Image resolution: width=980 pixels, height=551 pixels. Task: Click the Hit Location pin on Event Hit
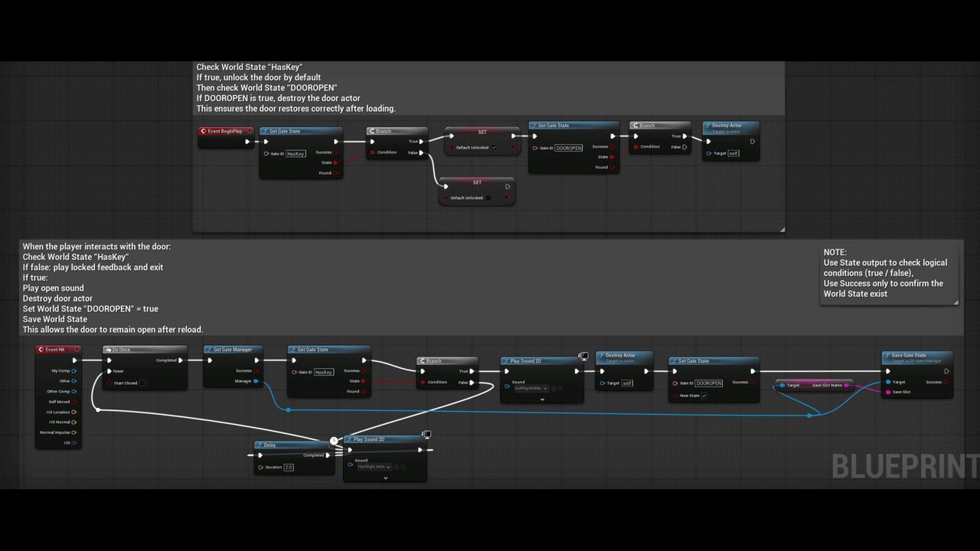[x=74, y=412]
